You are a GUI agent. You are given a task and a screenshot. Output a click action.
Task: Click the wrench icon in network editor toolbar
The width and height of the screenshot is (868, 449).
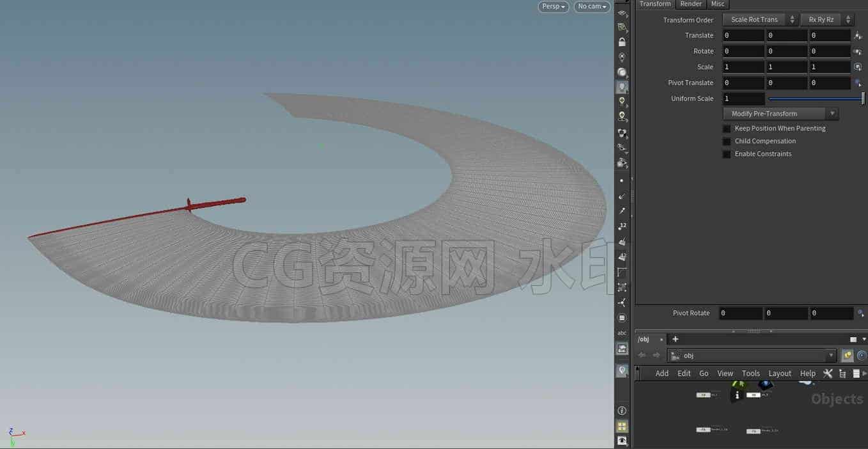828,374
